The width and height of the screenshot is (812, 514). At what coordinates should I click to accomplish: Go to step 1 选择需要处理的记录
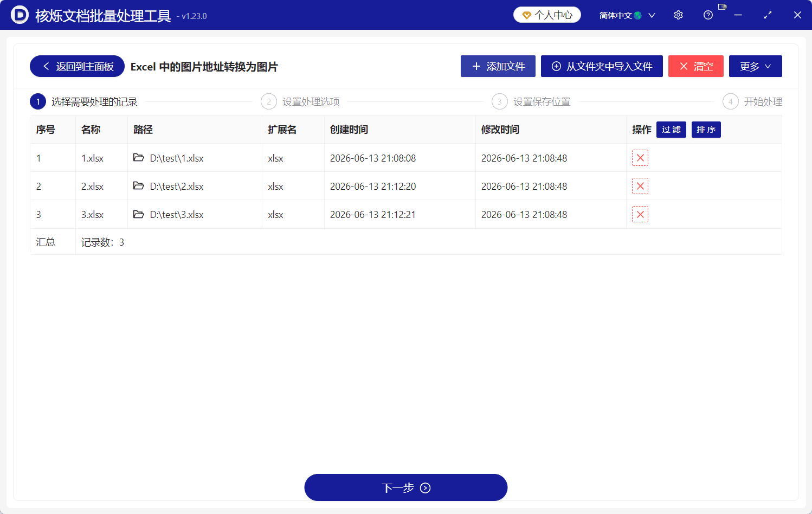84,101
